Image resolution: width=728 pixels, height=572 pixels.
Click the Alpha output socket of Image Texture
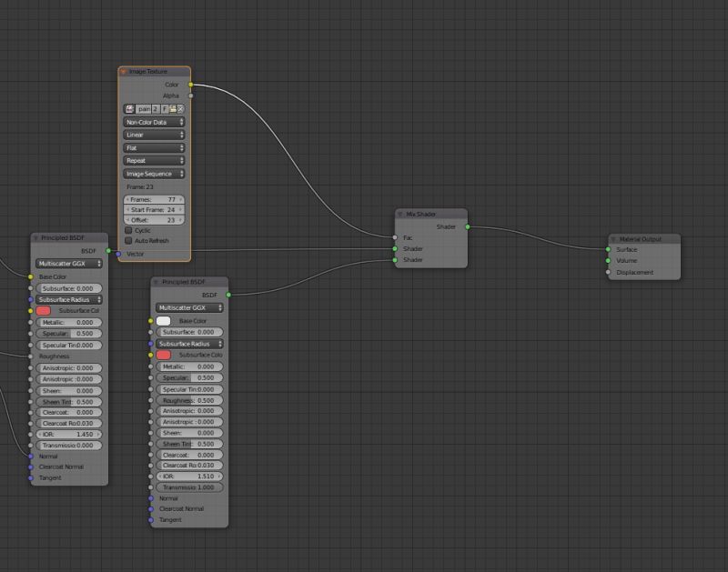(x=191, y=95)
